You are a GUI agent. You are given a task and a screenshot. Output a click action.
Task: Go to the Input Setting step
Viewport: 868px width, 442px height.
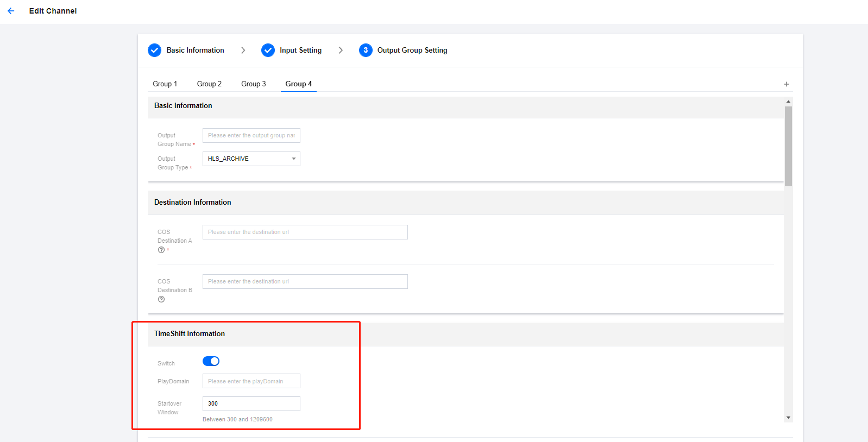pyautogui.click(x=300, y=50)
